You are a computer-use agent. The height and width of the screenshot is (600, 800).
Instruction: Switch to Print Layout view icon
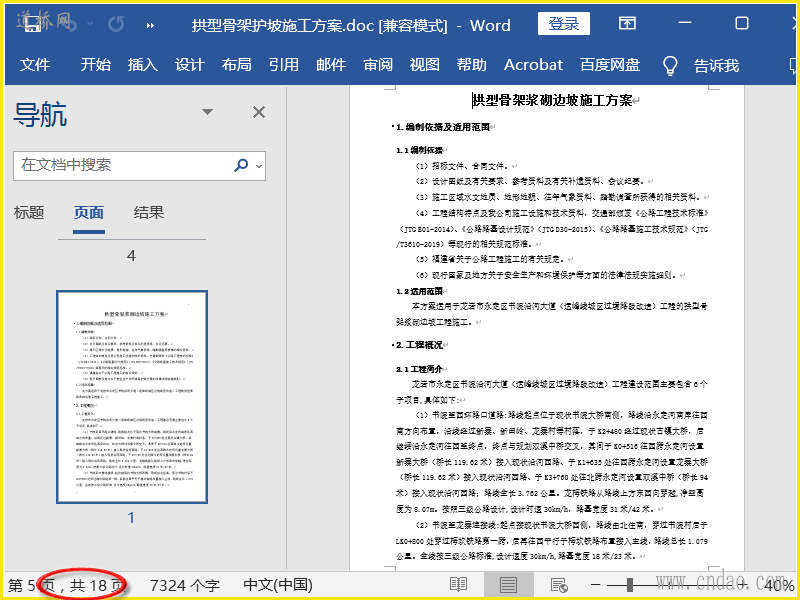(x=508, y=585)
